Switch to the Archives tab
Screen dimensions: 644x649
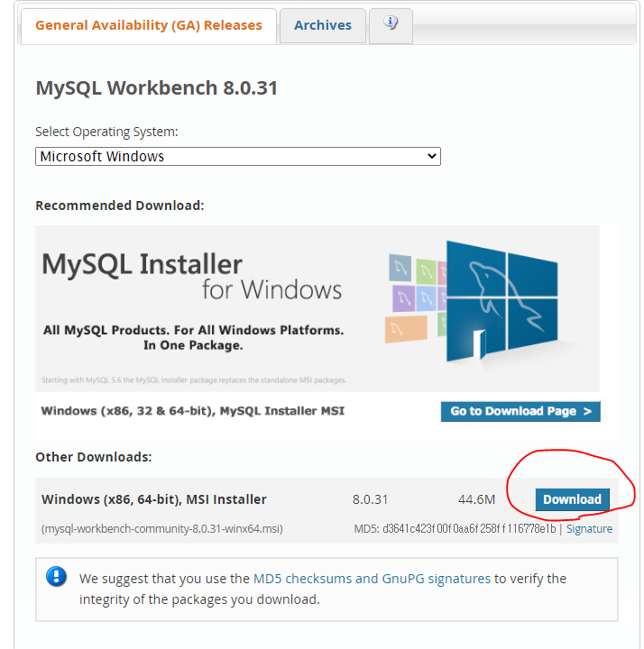click(x=323, y=25)
